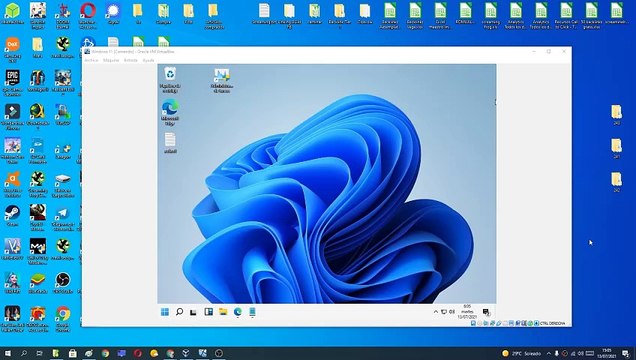This screenshot has height=360, width=636.
Task: Select the Signal desktop shortcut
Action: click(x=113, y=13)
